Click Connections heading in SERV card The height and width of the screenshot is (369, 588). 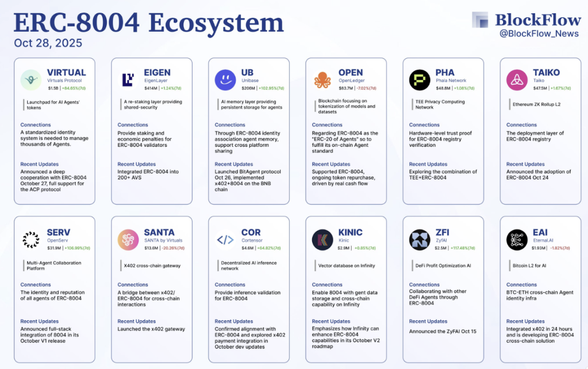pos(36,285)
